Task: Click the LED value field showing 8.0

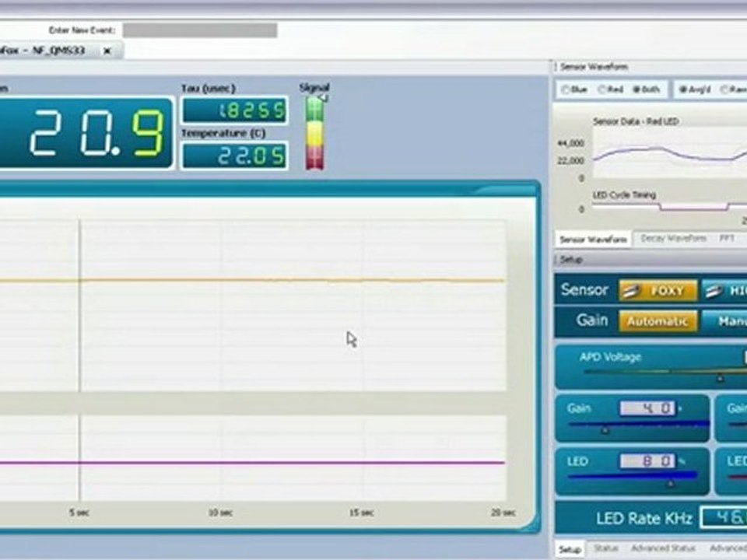Action: [647, 461]
